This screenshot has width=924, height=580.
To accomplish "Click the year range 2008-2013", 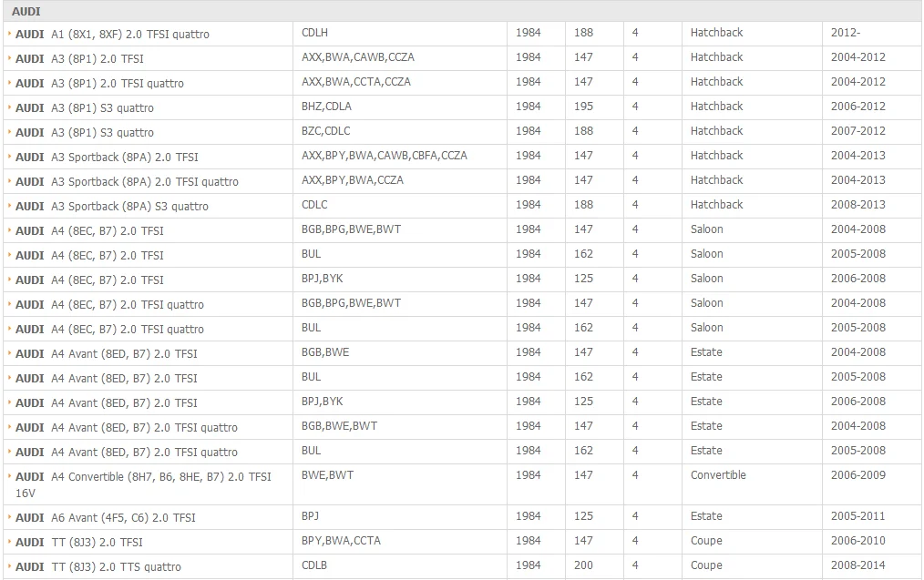I will coord(858,205).
